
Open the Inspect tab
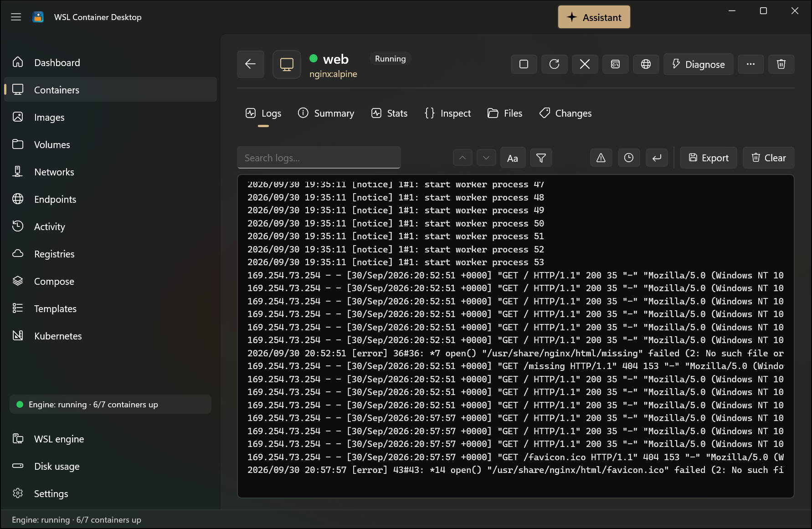447,113
